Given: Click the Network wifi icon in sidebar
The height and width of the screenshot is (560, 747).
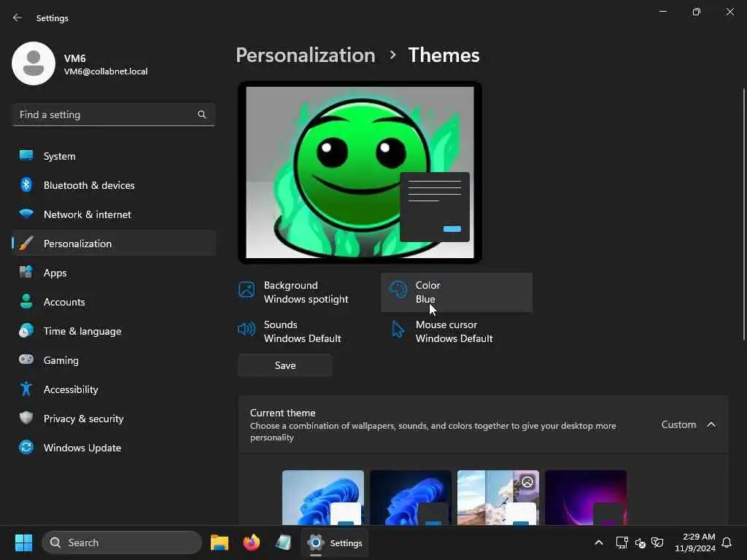Looking at the screenshot, I should point(26,214).
